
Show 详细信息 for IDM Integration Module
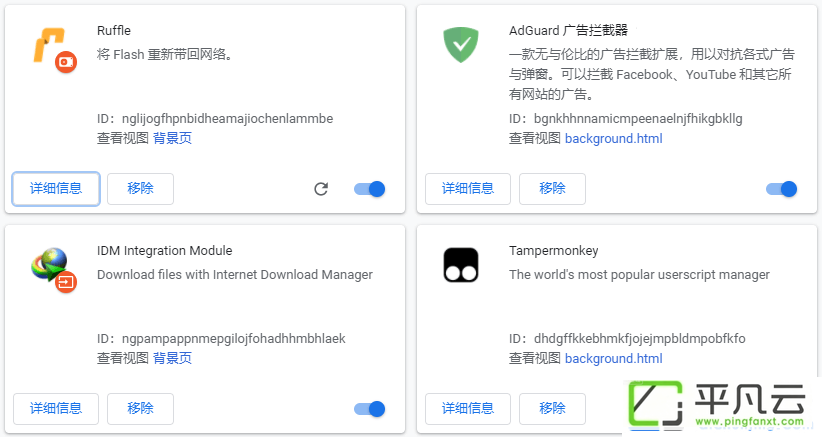56,409
